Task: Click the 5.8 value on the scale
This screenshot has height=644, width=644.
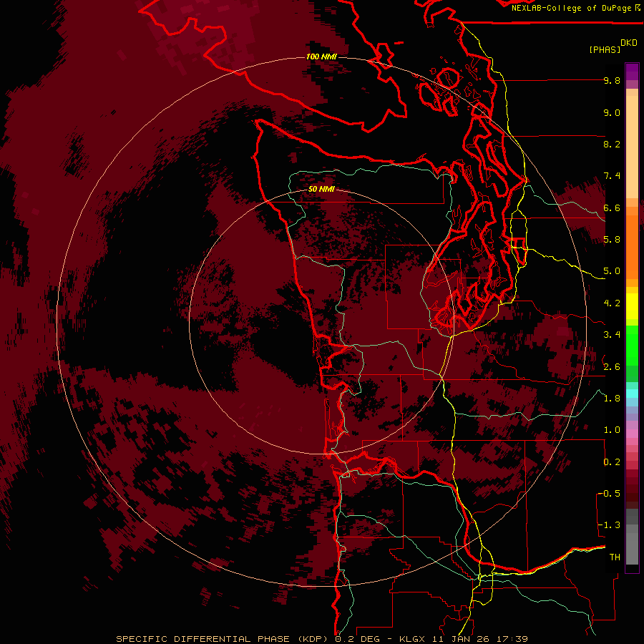Action: (x=612, y=240)
